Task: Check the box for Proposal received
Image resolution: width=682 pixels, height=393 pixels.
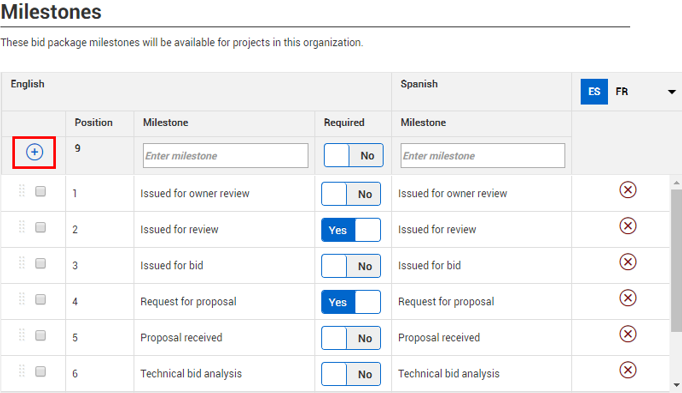Action: pyautogui.click(x=40, y=336)
